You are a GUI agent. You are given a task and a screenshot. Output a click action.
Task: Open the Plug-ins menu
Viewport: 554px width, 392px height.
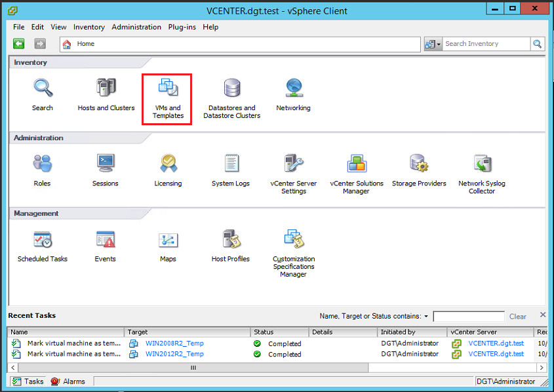click(182, 27)
